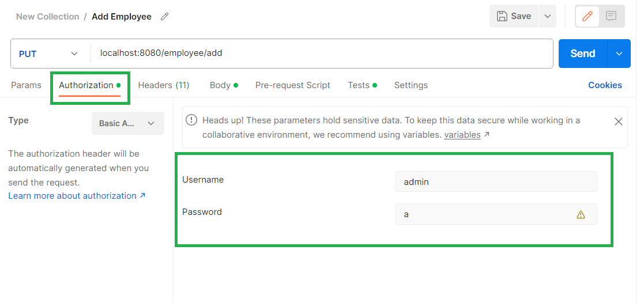Image resolution: width=644 pixels, height=303 pixels.
Task: Select the orange pencil edit mode icon
Action: point(587,16)
